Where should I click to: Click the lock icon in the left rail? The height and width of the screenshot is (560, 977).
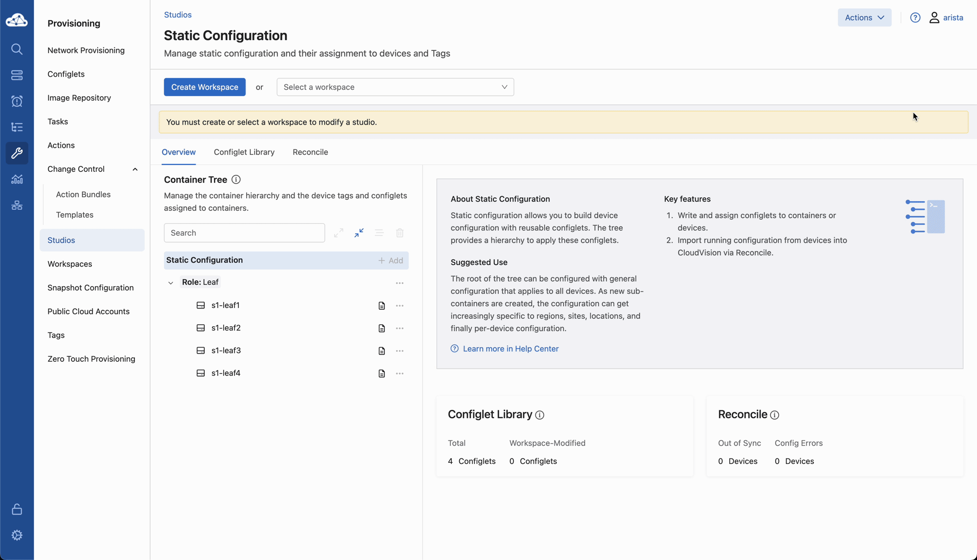(x=17, y=509)
